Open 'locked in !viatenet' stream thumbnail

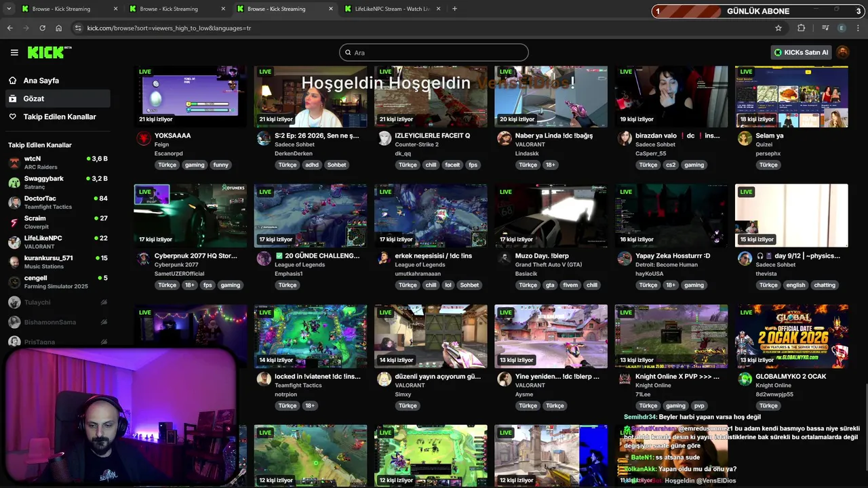(x=311, y=336)
